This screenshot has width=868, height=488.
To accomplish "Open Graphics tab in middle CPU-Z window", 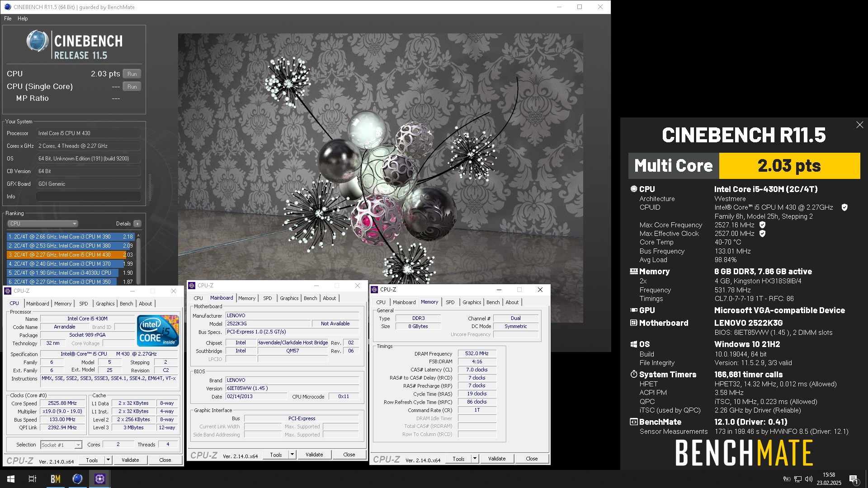I will point(289,298).
